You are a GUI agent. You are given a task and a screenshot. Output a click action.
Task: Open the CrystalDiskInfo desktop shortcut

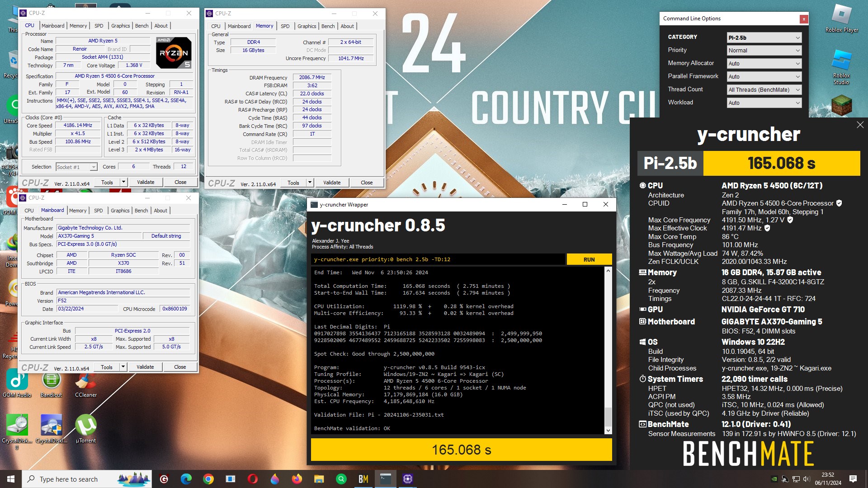click(51, 429)
